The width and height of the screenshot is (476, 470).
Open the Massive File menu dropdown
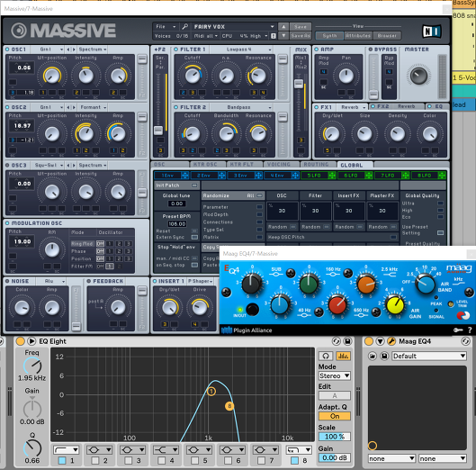[166, 27]
